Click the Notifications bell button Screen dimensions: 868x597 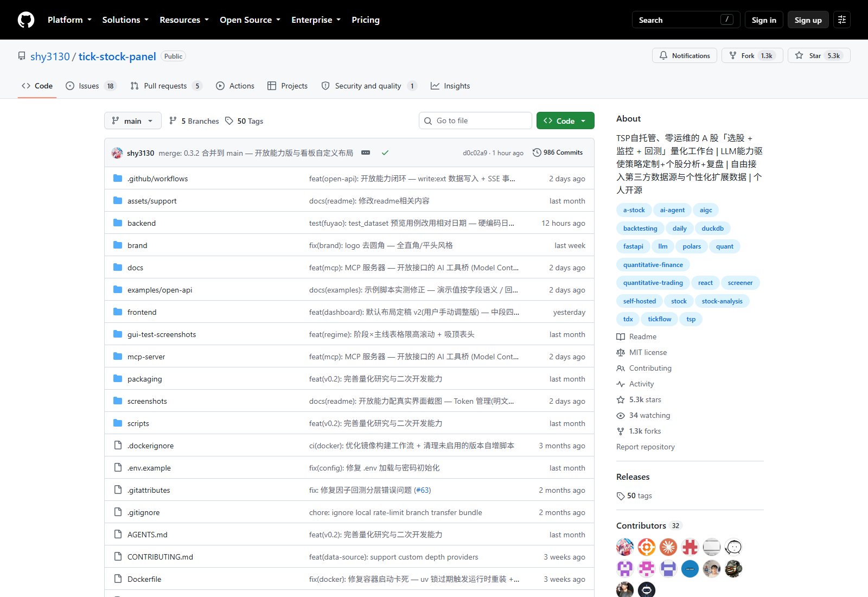pos(685,55)
